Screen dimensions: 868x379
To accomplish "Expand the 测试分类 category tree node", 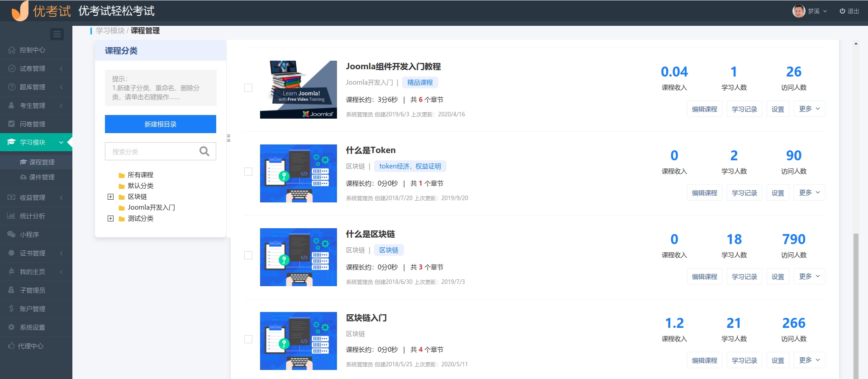I will pyautogui.click(x=110, y=218).
